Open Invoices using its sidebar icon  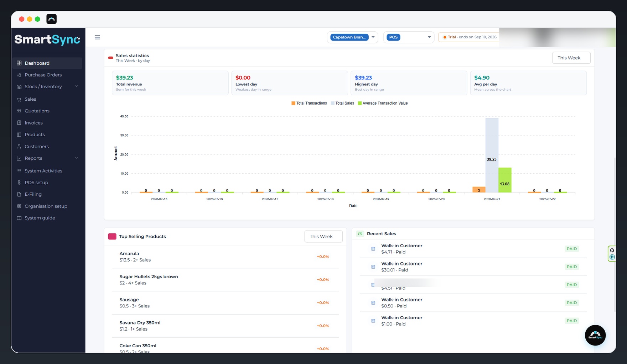pos(19,123)
